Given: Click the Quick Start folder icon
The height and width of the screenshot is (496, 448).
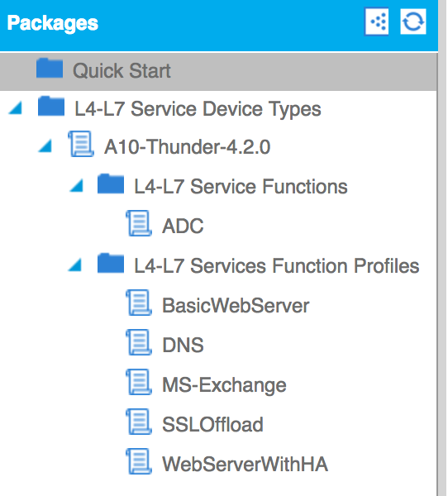Looking at the screenshot, I should [50, 68].
